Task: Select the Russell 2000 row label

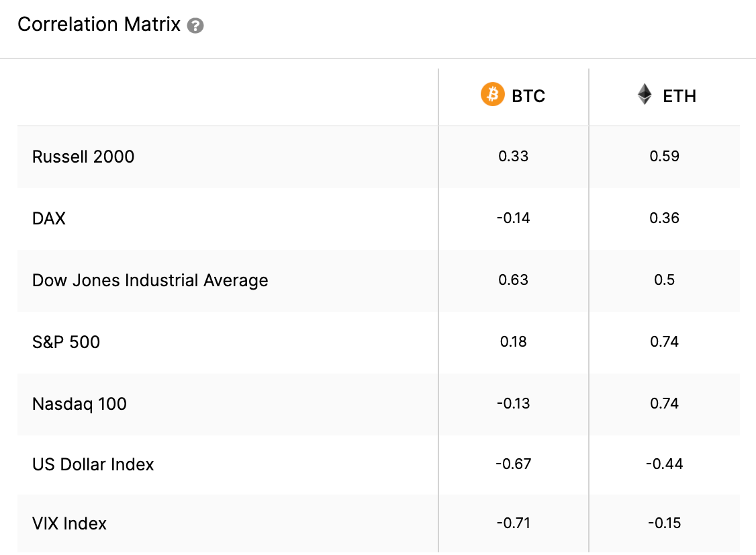Action: click(x=83, y=157)
